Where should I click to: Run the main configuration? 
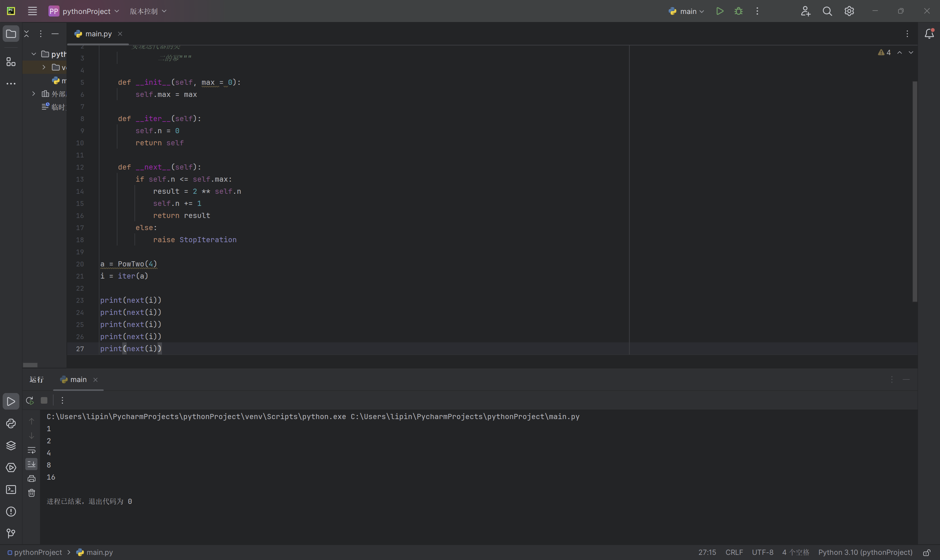click(720, 11)
